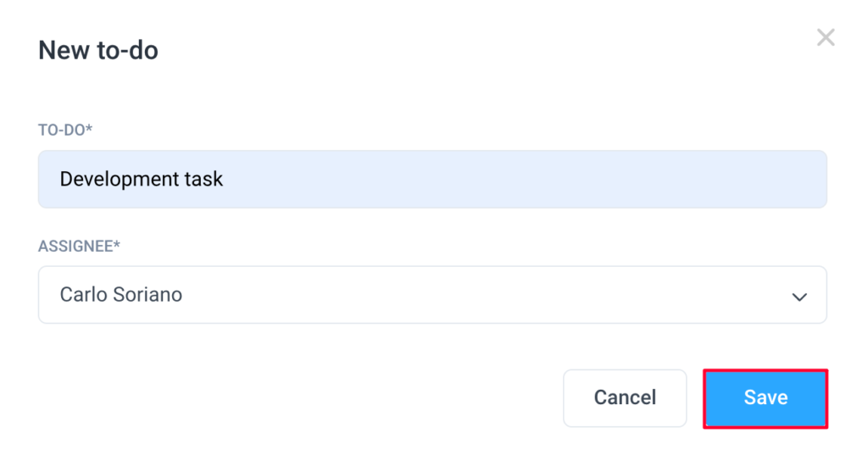
Task: Dismiss dialog using the X icon
Action: (x=826, y=37)
